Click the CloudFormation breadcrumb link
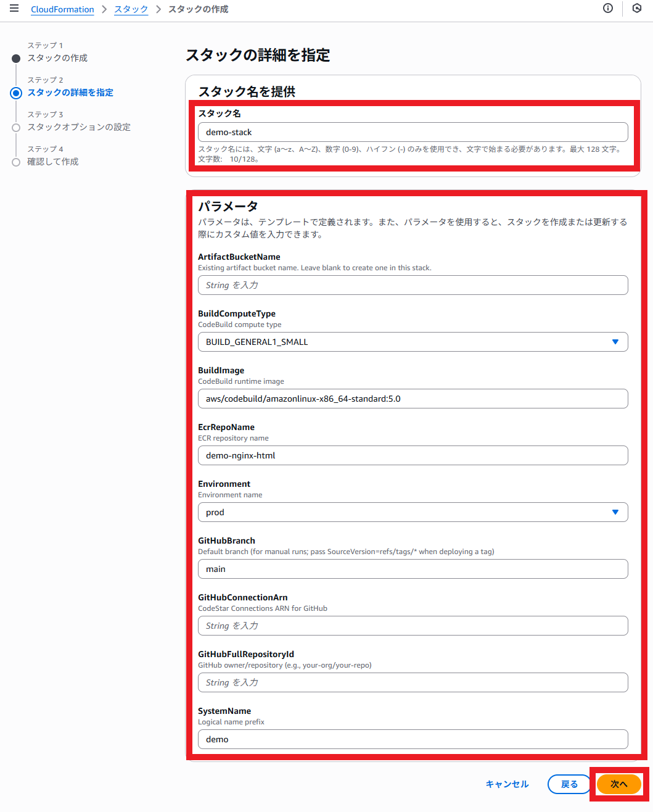The width and height of the screenshot is (653, 812). pyautogui.click(x=62, y=9)
